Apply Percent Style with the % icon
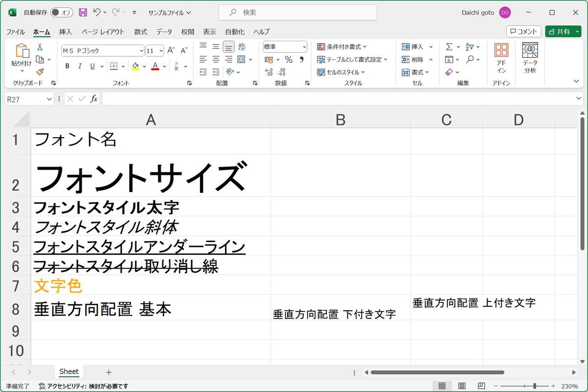 pyautogui.click(x=289, y=59)
